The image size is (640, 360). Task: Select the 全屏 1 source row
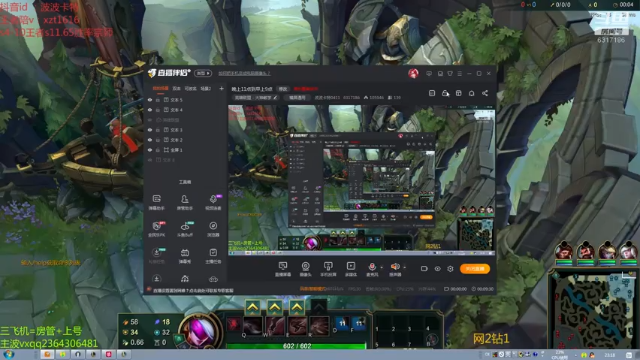(185, 150)
